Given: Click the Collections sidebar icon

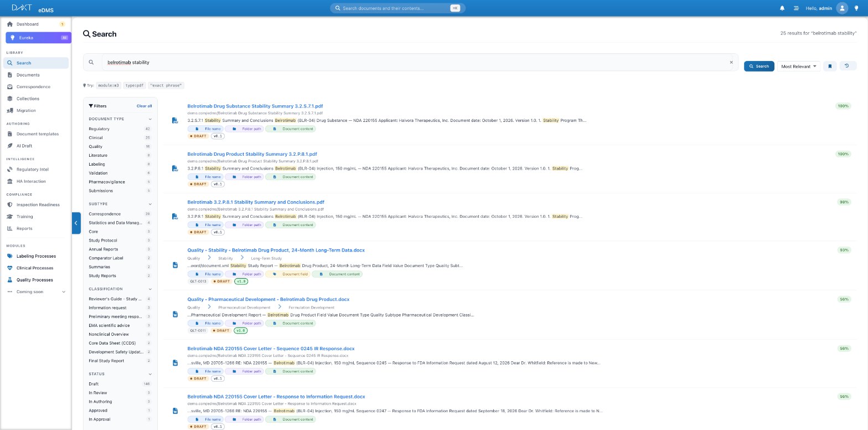Looking at the screenshot, I should point(10,99).
